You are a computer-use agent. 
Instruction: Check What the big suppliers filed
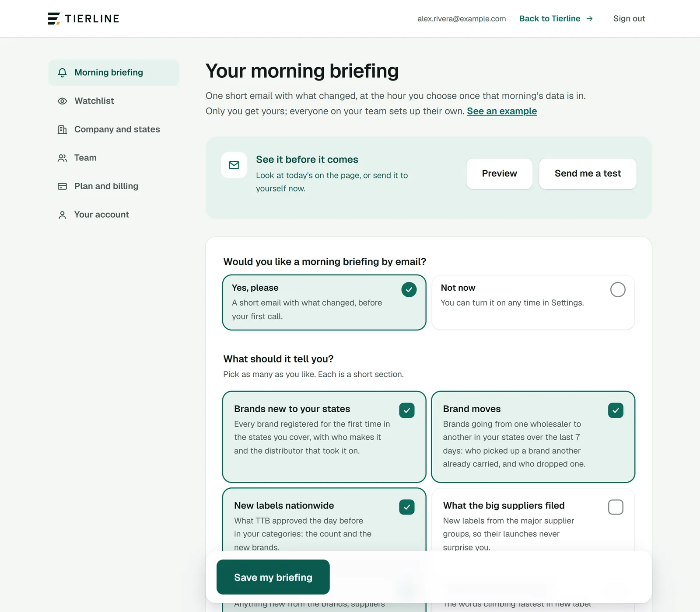tap(616, 507)
